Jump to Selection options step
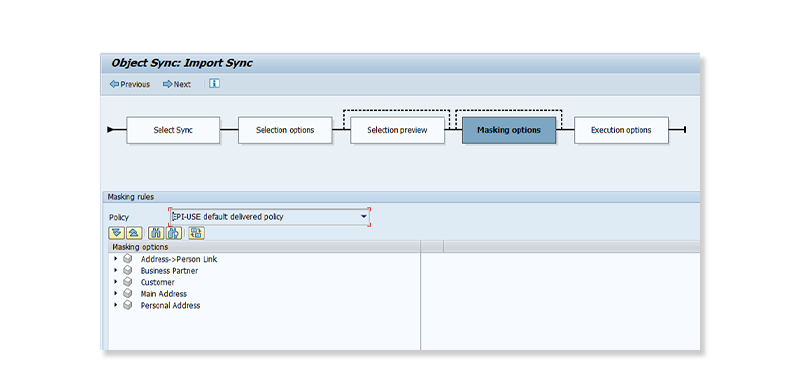 click(285, 130)
